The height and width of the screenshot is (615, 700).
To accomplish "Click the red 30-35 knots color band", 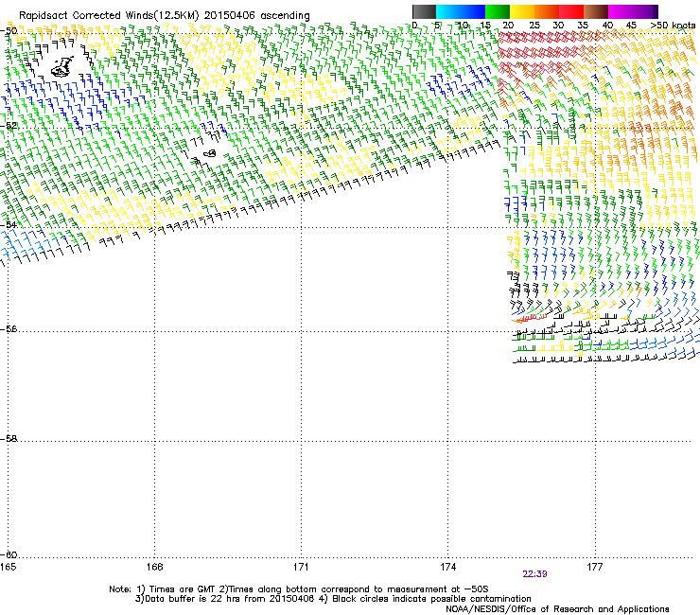I will pyautogui.click(x=571, y=11).
